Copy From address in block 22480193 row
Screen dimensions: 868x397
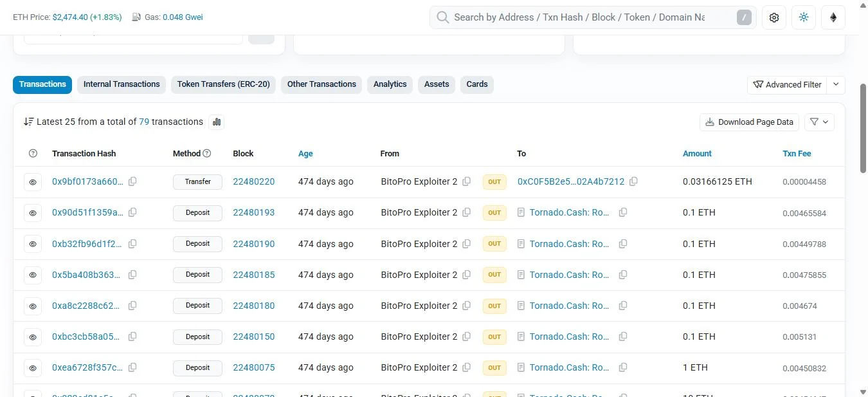tap(467, 212)
